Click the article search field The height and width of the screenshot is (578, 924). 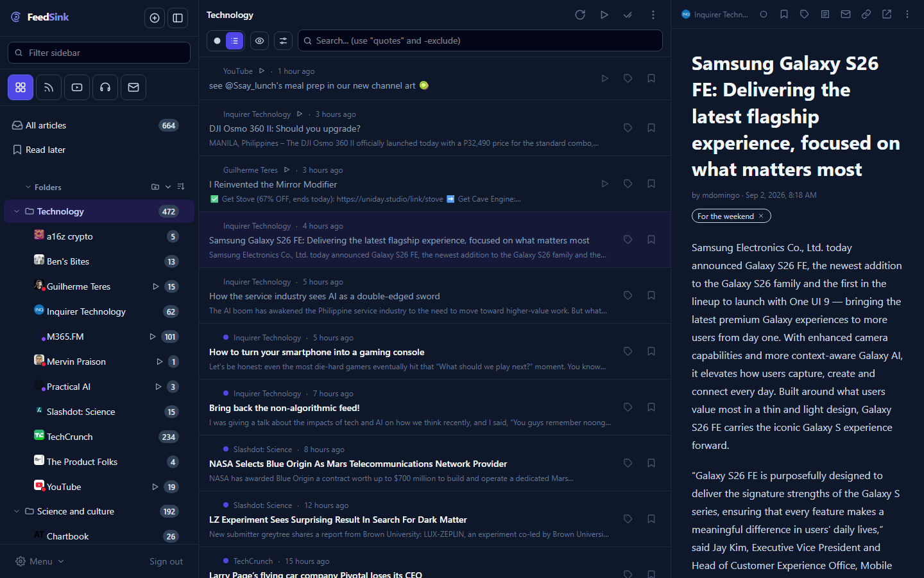tap(480, 40)
